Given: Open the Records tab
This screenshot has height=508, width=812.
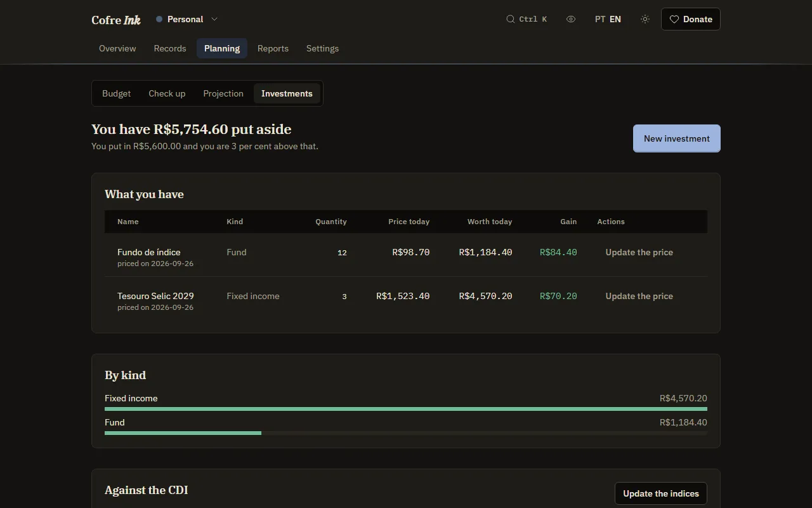Looking at the screenshot, I should coord(170,48).
